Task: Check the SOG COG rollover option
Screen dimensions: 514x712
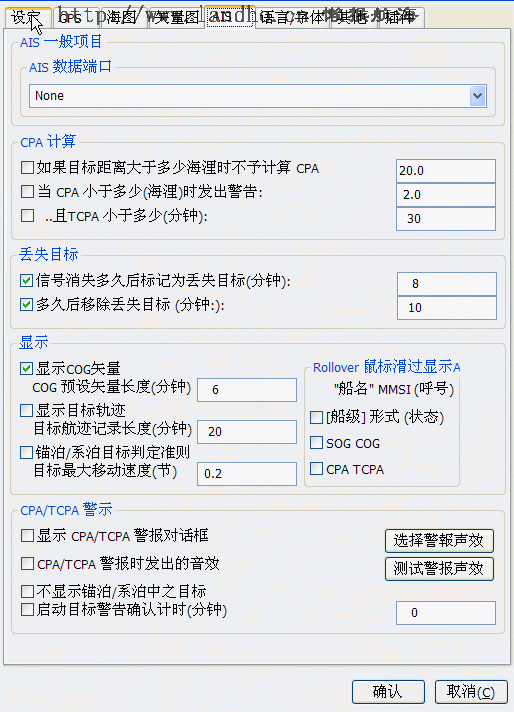Action: tap(316, 443)
